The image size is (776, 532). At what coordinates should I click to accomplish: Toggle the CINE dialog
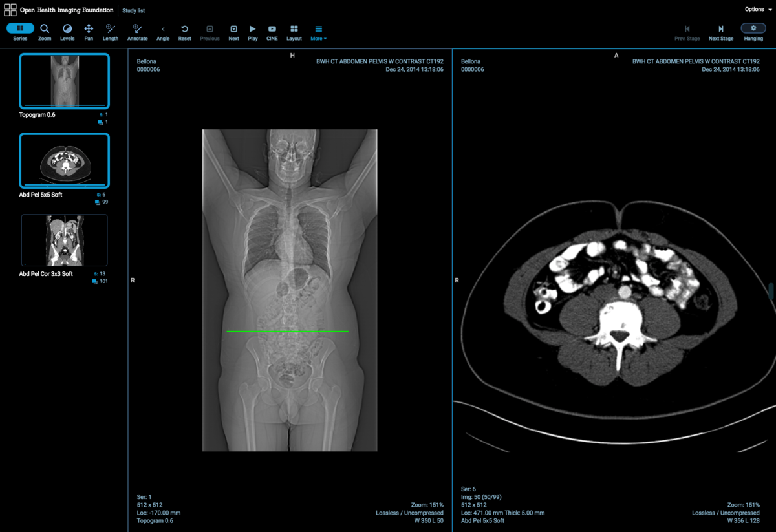click(272, 30)
